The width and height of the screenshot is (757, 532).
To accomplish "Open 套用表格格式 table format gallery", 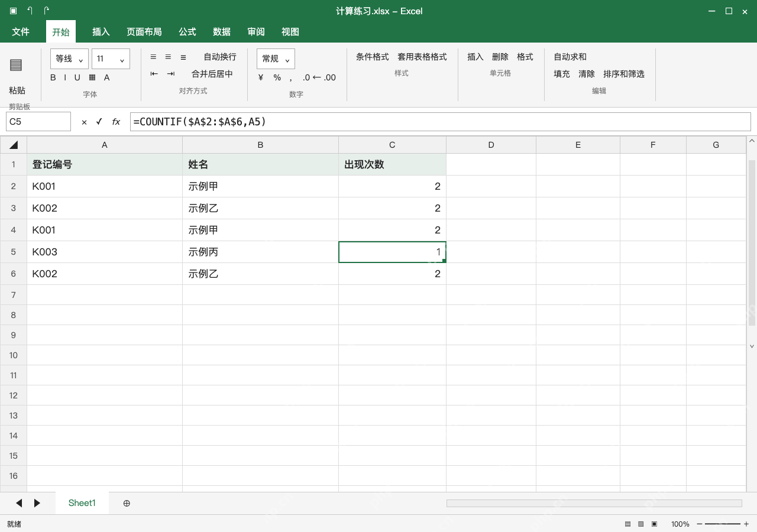I will click(422, 57).
